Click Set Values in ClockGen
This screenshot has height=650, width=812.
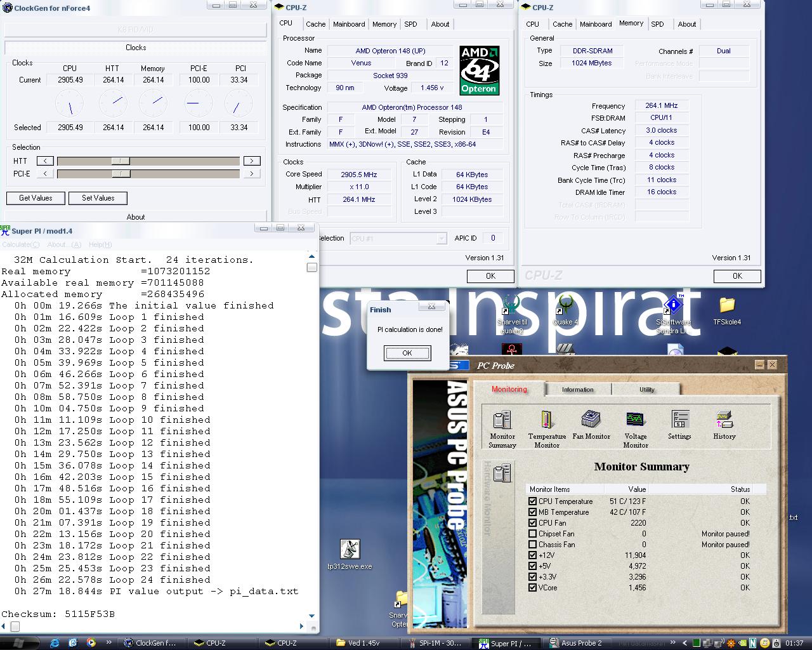(98, 198)
